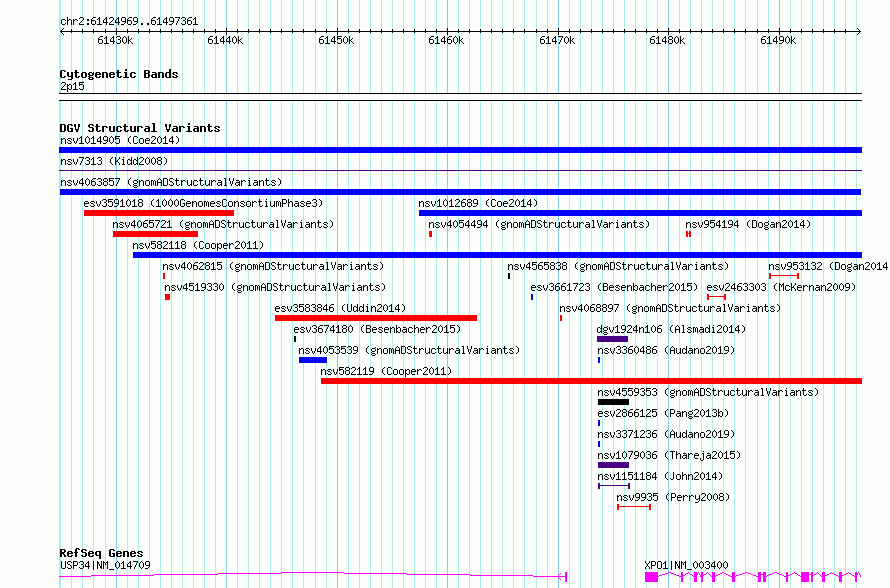The image size is (890, 588).
Task: Click the nsv4559353 variant label
Action: coord(708,392)
